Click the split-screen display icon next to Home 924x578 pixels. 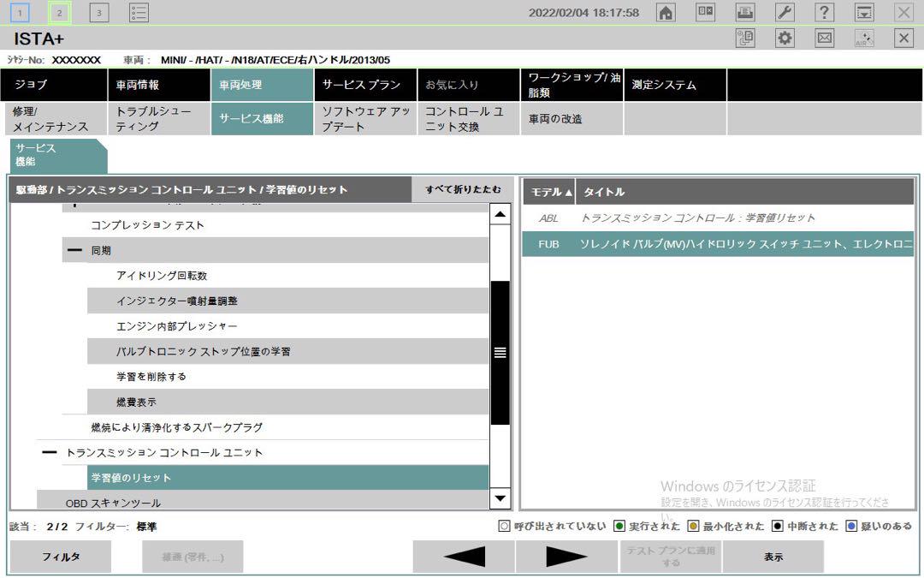[x=705, y=12]
